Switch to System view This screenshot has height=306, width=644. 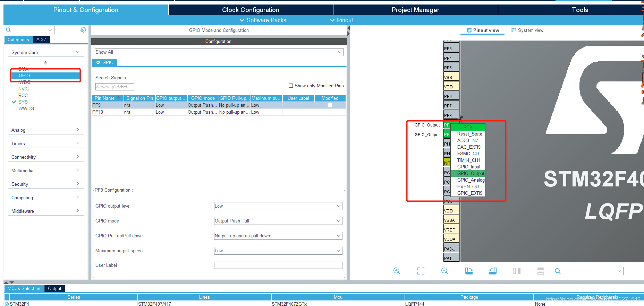527,30
